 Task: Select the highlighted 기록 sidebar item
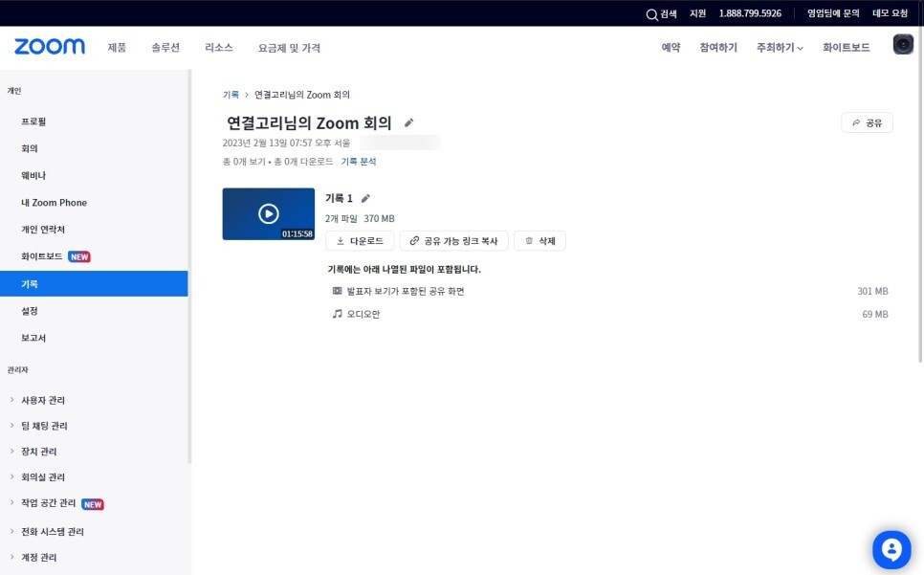[94, 283]
